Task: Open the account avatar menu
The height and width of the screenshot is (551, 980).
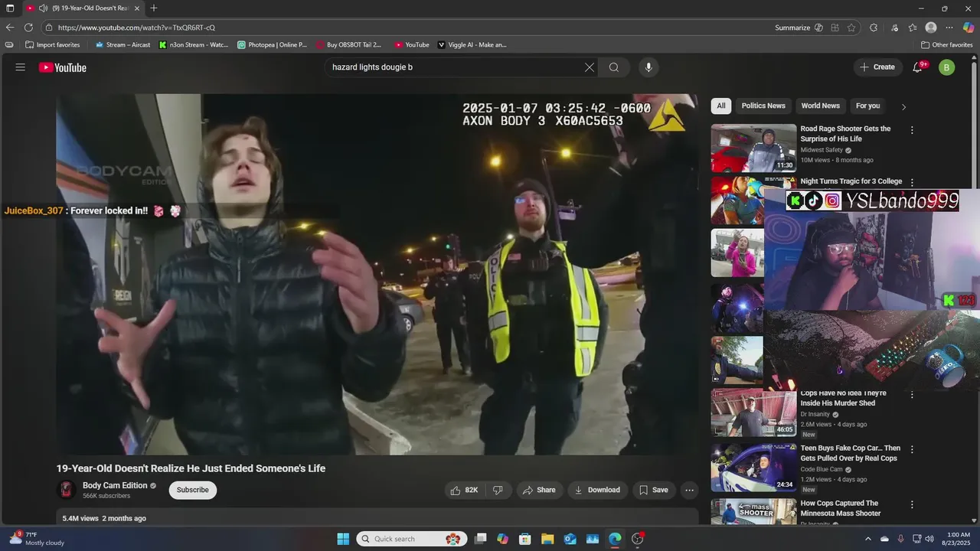Action: tap(946, 67)
